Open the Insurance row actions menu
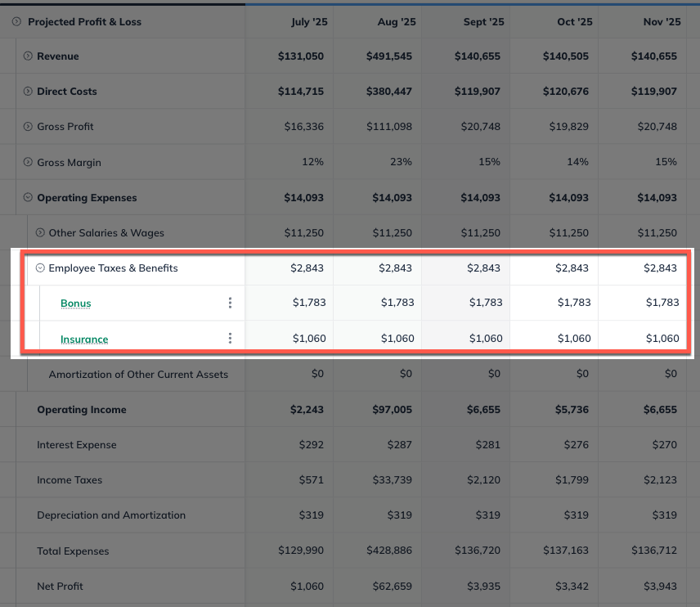Screen dimensions: 700x607 coord(230,336)
